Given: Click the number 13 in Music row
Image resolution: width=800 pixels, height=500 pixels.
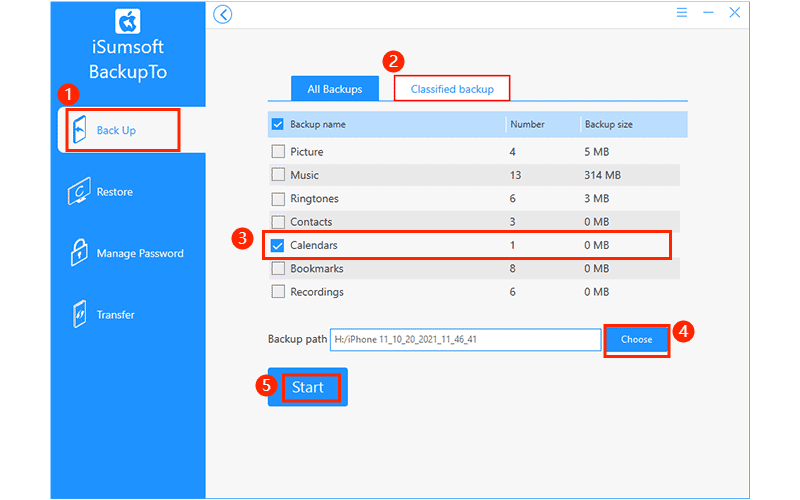Looking at the screenshot, I should [x=515, y=175].
